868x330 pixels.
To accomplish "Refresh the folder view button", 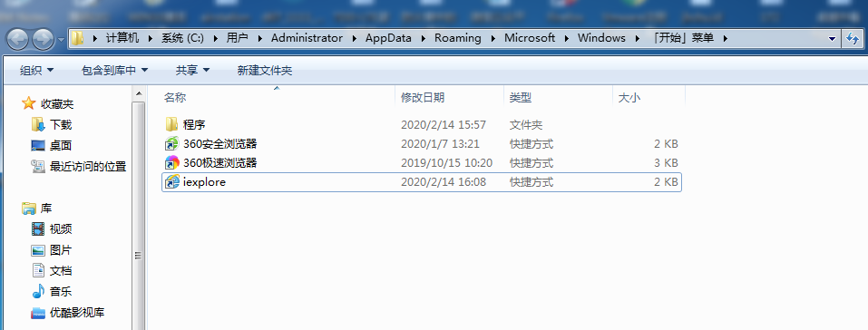I will (852, 38).
